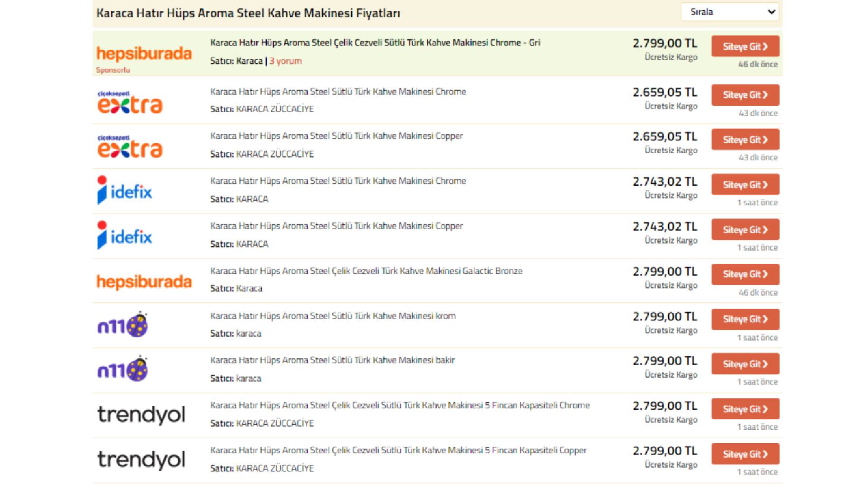Open trendyol '5 Fincan Kapasiteli Copper' title
The width and height of the screenshot is (868, 488).
(398, 450)
